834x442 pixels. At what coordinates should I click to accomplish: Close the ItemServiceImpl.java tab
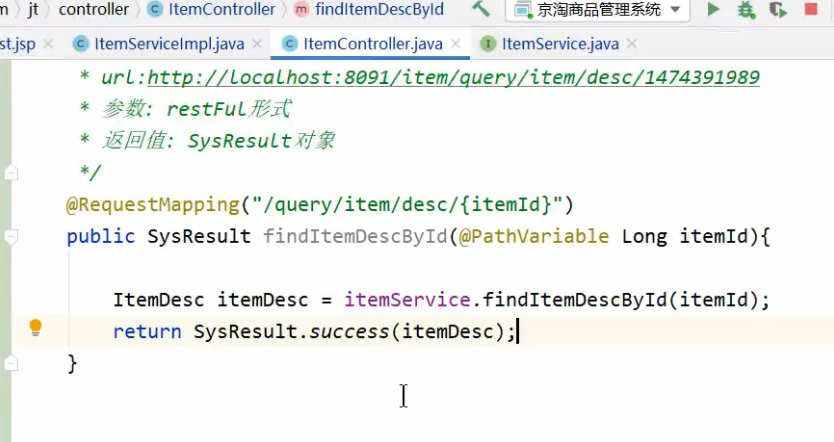tap(257, 44)
